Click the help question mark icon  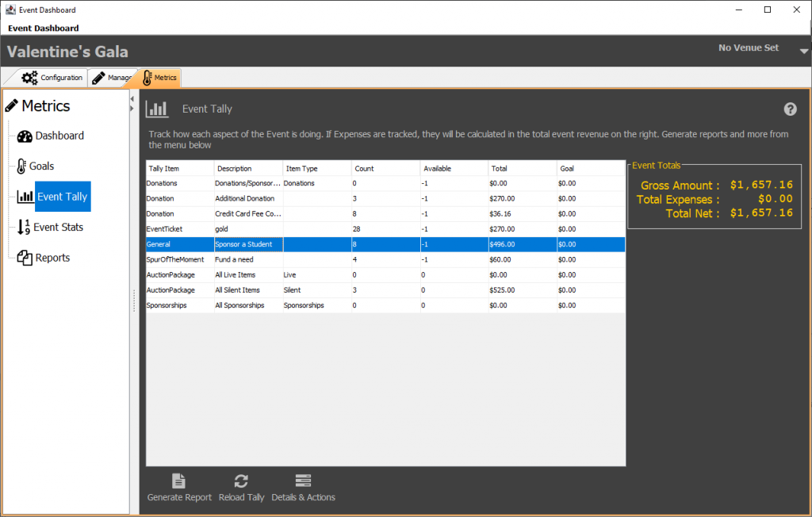790,109
